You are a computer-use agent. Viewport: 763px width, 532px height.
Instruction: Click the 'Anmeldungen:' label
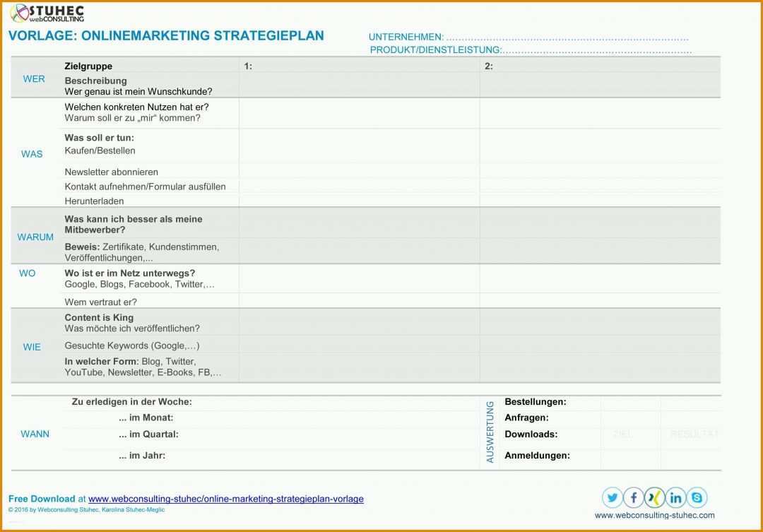click(x=537, y=456)
